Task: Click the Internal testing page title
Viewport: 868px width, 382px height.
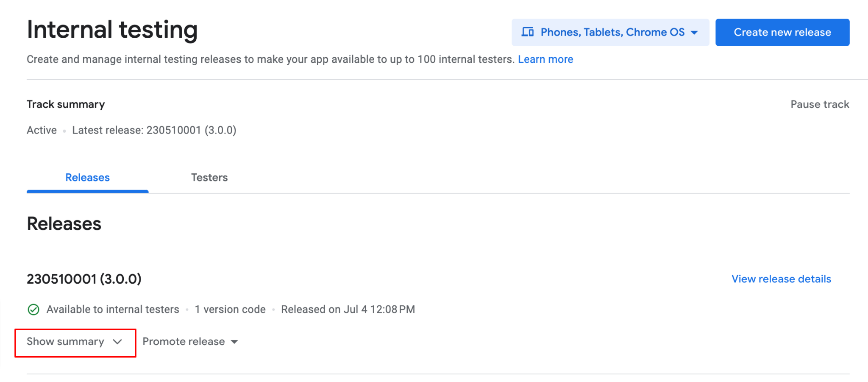Action: pos(112,30)
